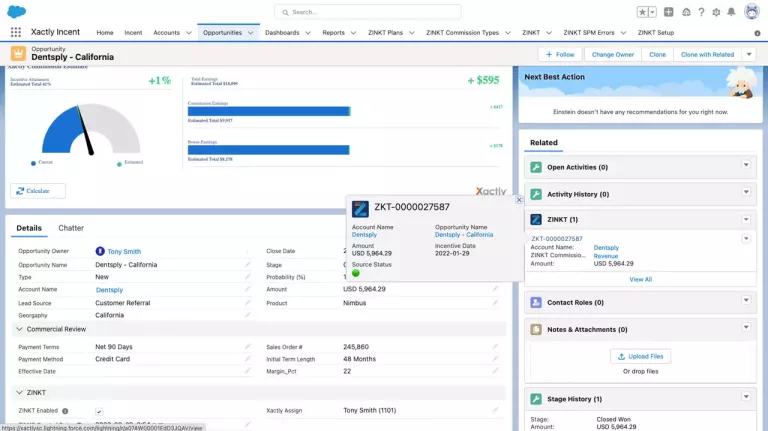The image size is (768, 431).
Task: Select the Related tab
Action: (x=544, y=143)
